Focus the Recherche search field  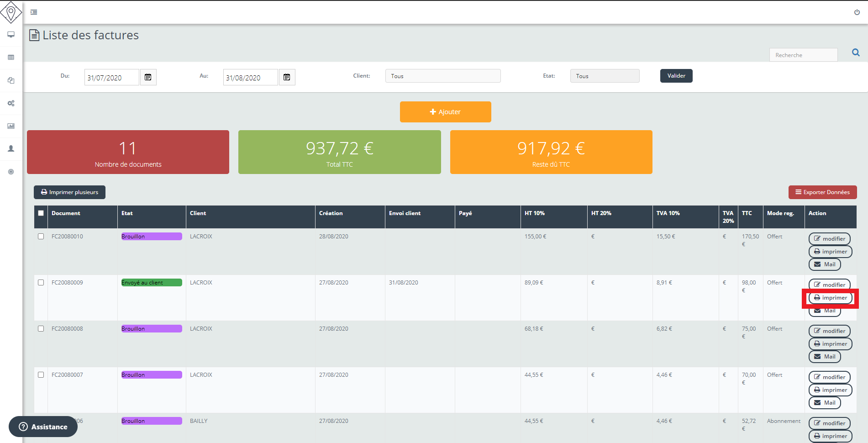tap(803, 55)
